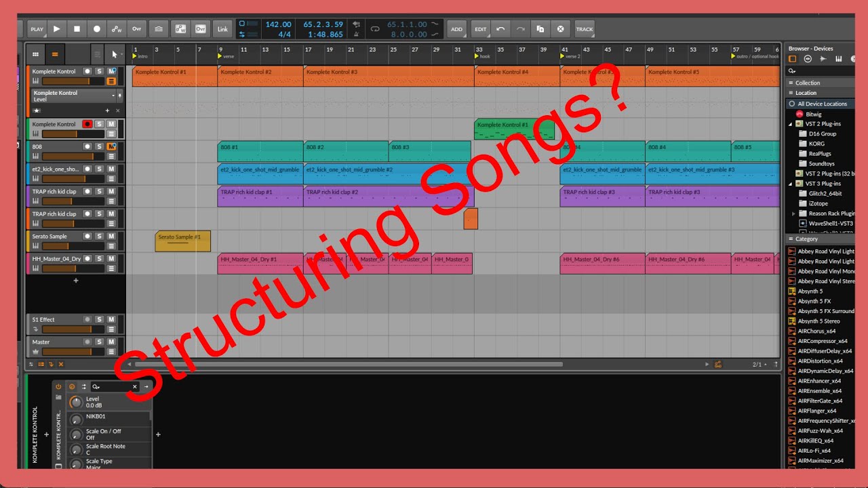The width and height of the screenshot is (868, 488).
Task: Toggle arranger automation write
Action: (117, 29)
